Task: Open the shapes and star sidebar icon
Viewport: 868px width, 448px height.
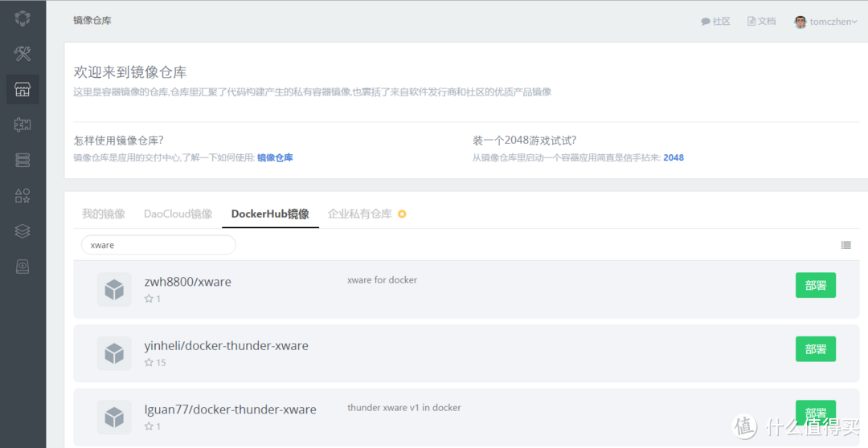Action: click(23, 195)
